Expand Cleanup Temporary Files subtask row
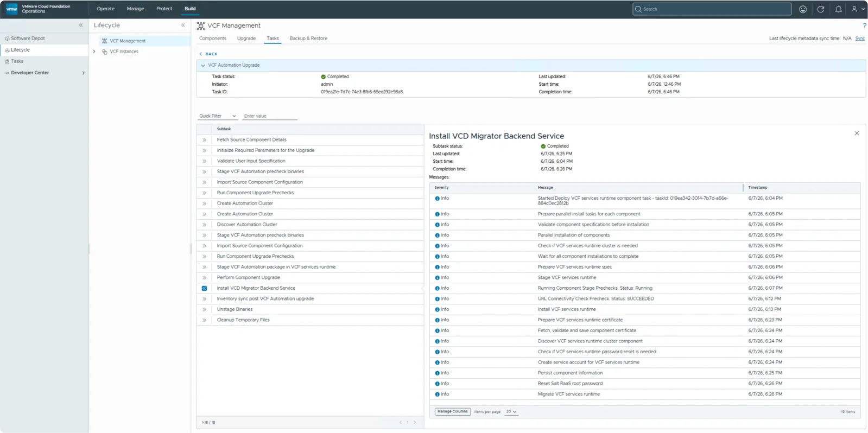This screenshot has height=433, width=868. 205,320
